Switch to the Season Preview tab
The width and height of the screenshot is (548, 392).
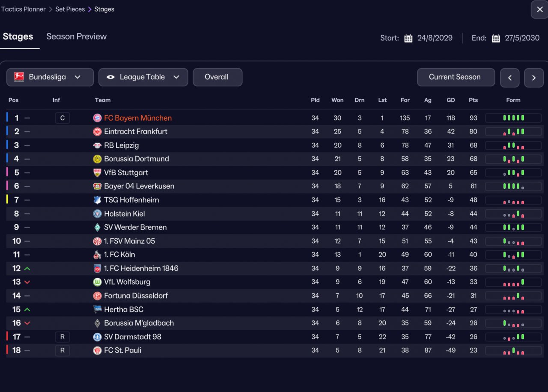coord(77,37)
